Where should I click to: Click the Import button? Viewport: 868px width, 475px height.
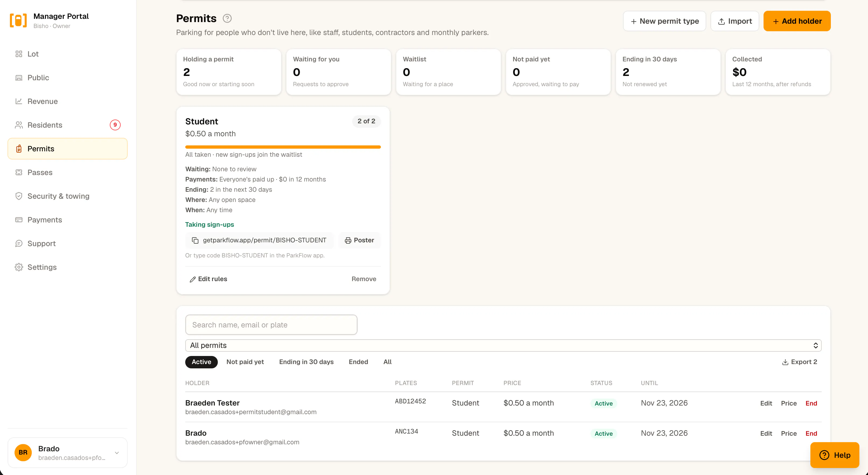[734, 21]
